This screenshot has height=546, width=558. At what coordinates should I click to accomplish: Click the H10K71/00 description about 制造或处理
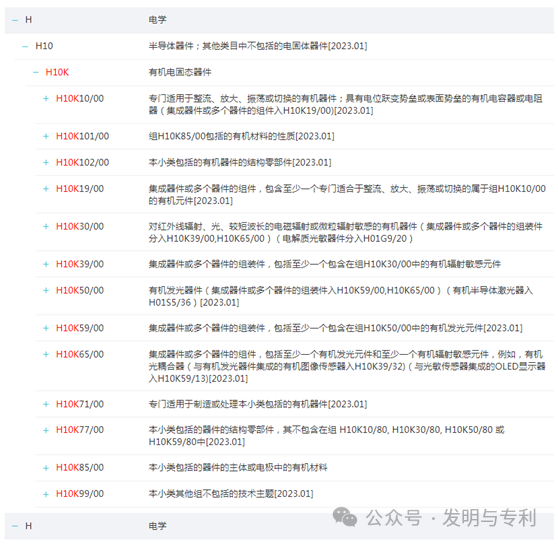point(258,404)
